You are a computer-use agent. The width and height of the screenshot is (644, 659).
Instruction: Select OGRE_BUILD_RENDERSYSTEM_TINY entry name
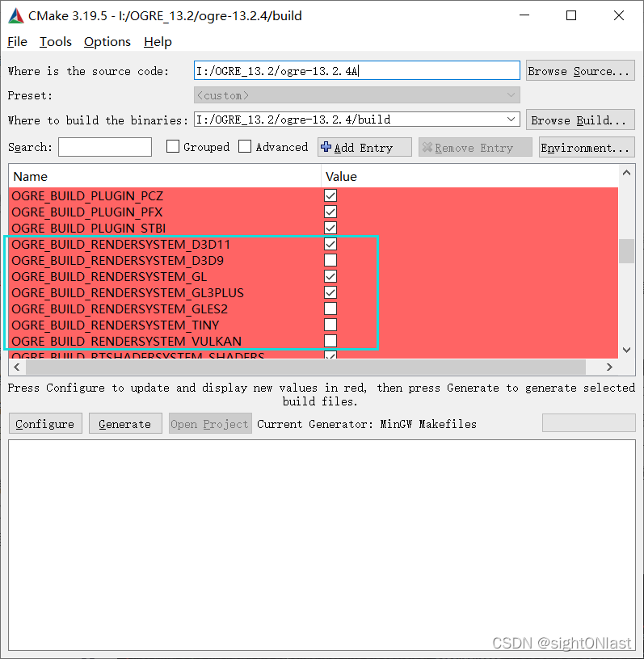[x=116, y=325]
